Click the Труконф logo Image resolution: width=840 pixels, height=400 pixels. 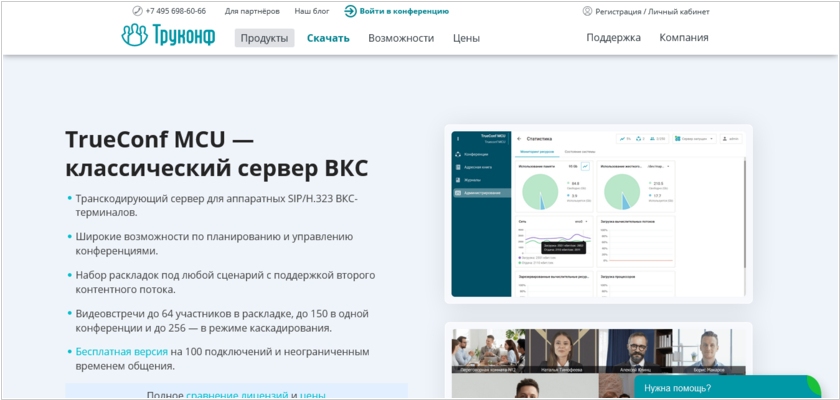168,35
